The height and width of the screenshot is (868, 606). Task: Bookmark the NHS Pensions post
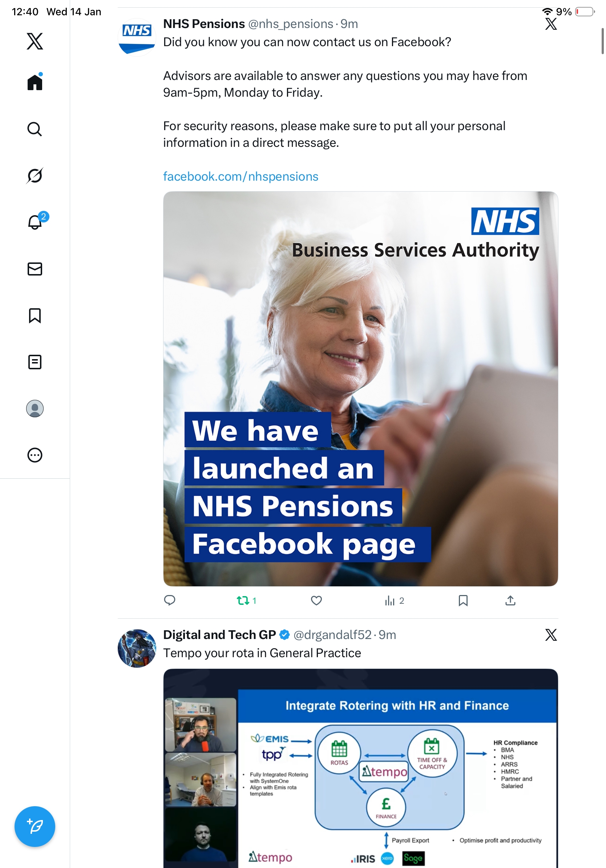coord(463,600)
